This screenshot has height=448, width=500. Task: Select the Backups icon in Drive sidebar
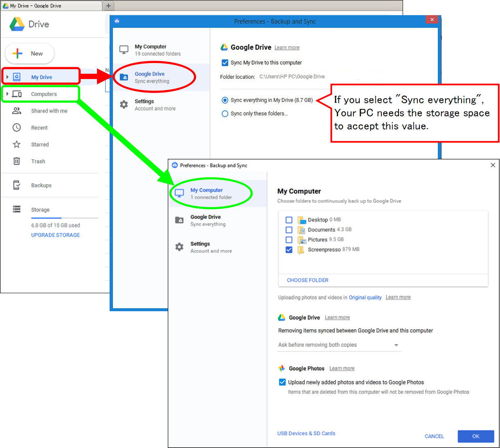tap(17, 185)
